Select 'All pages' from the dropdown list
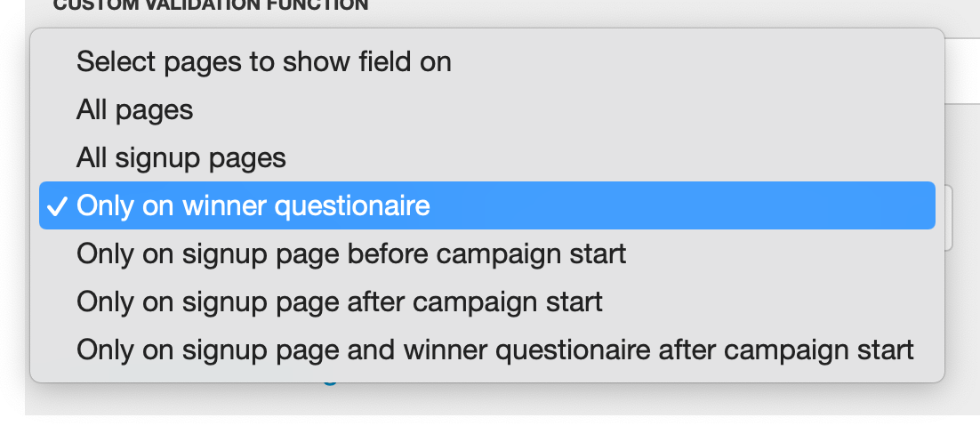This screenshot has height=434, width=980. coord(134,110)
